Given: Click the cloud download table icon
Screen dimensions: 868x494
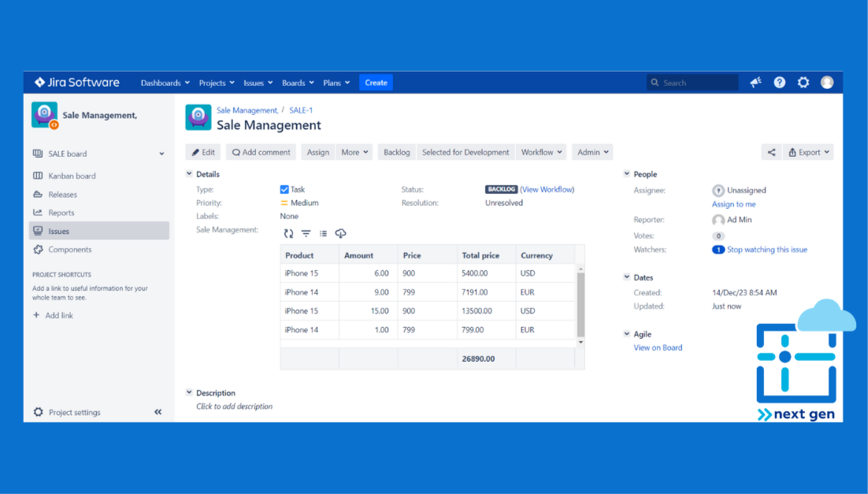Looking at the screenshot, I should pyautogui.click(x=340, y=234).
